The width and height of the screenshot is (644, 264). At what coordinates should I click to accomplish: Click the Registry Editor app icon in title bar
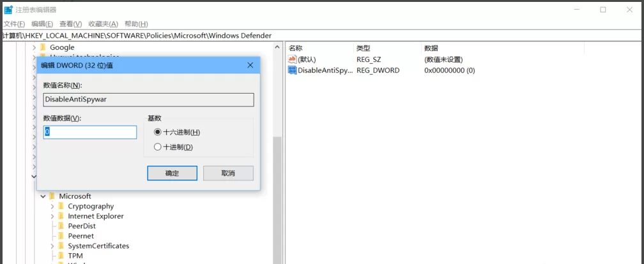tap(8, 10)
